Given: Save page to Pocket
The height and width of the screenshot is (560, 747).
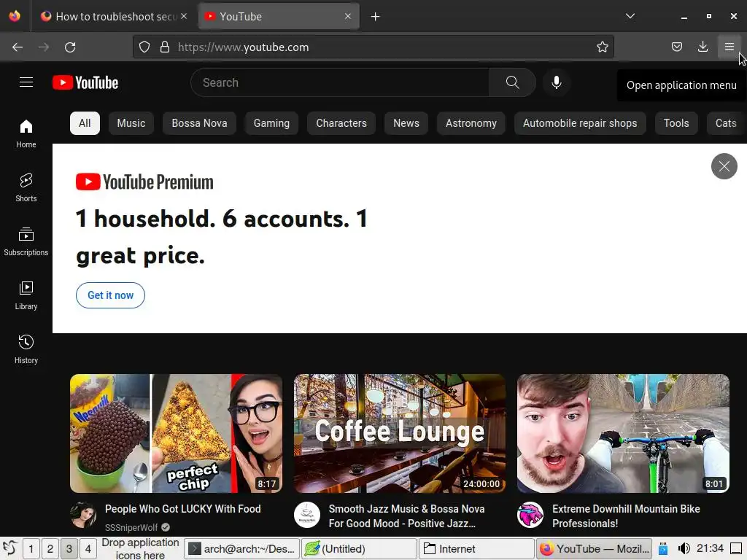Looking at the screenshot, I should (676, 47).
